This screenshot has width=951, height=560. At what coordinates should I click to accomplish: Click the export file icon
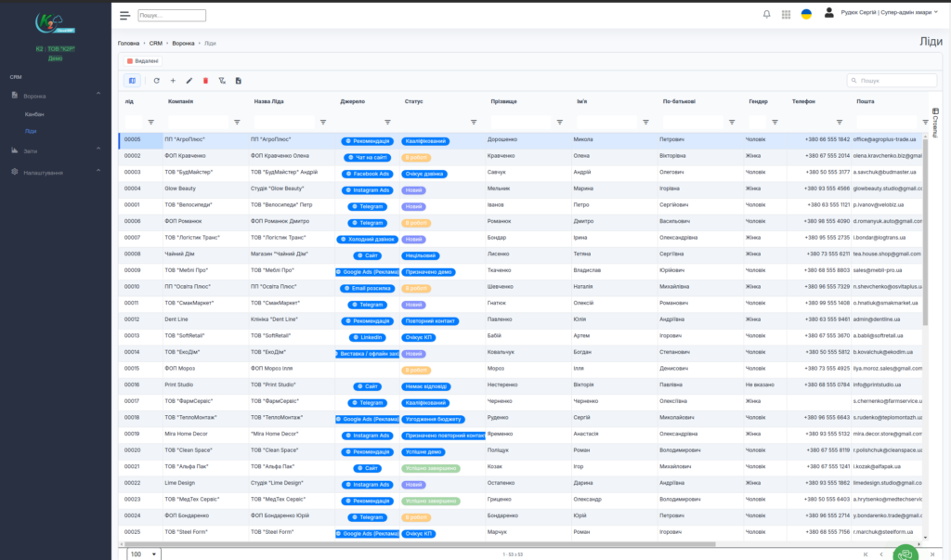pyautogui.click(x=239, y=81)
